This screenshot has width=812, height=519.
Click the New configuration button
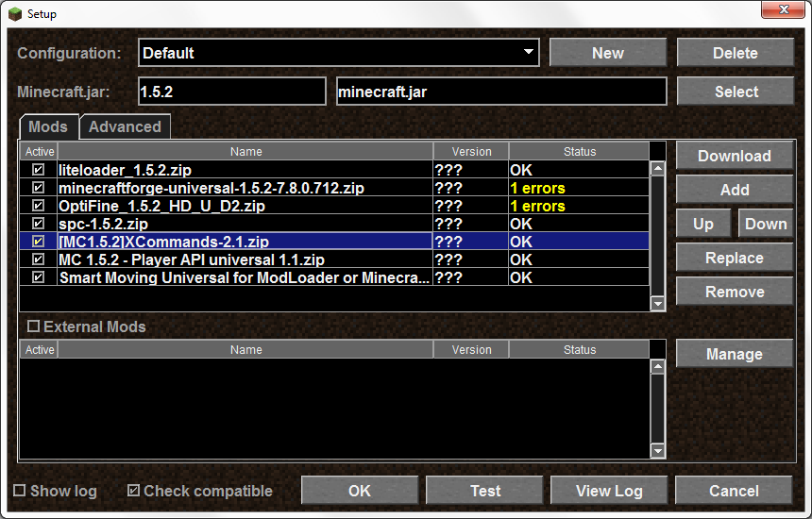click(608, 53)
